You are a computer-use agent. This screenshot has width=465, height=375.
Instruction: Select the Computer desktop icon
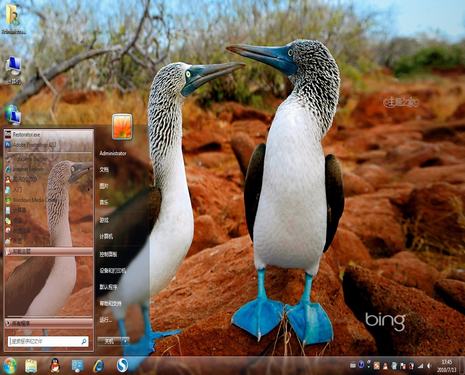pyautogui.click(x=14, y=70)
